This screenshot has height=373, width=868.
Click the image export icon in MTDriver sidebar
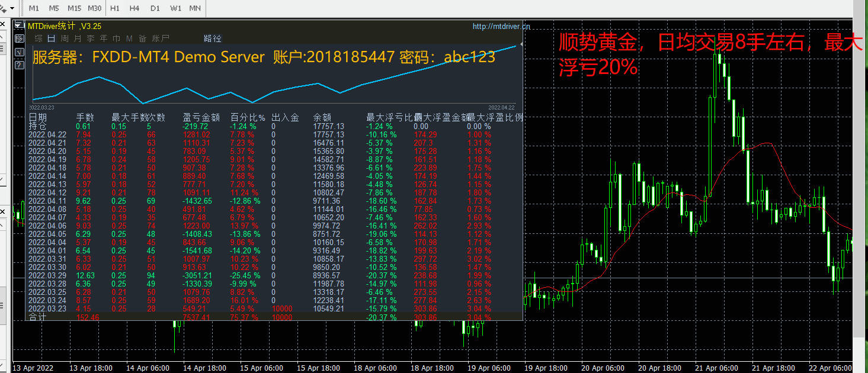(19, 38)
